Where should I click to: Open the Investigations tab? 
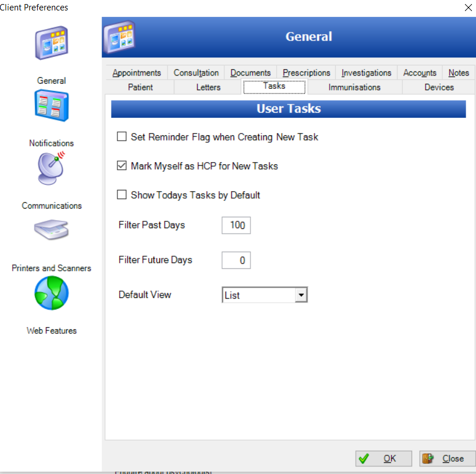[x=366, y=73]
